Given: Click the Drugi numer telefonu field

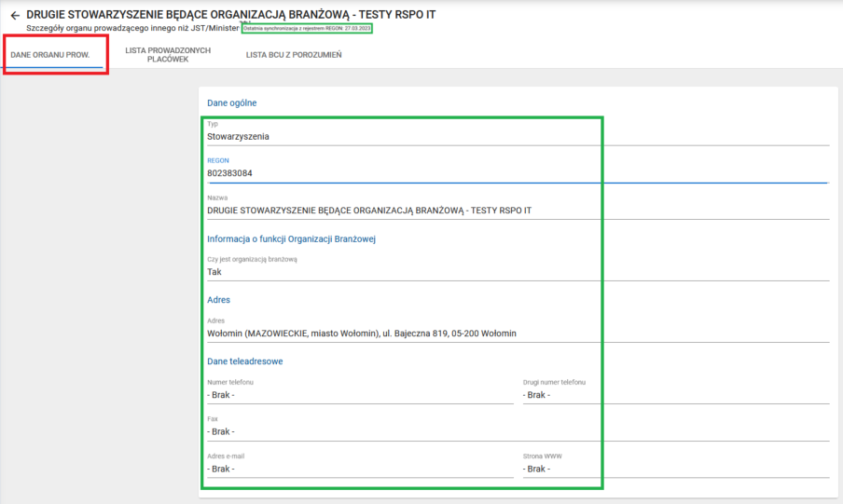Looking at the screenshot, I should point(675,395).
